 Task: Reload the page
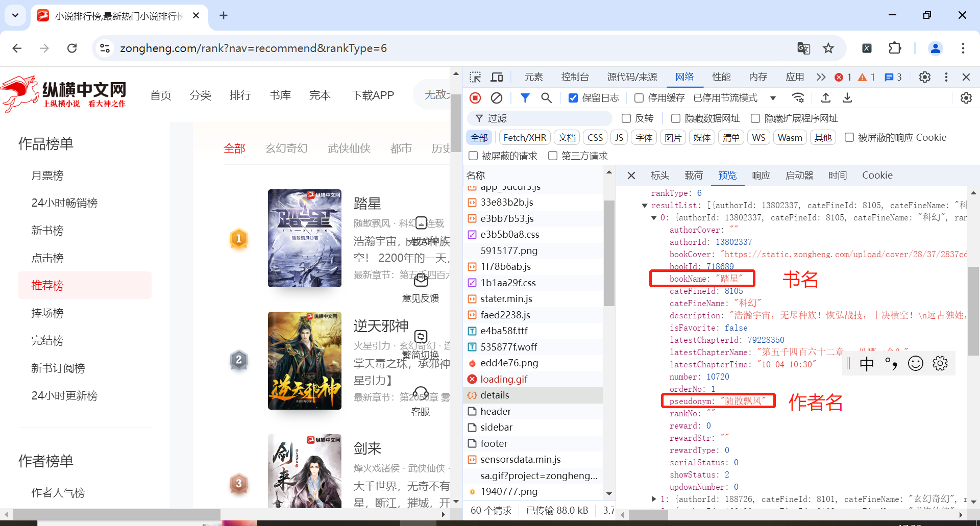tap(72, 48)
